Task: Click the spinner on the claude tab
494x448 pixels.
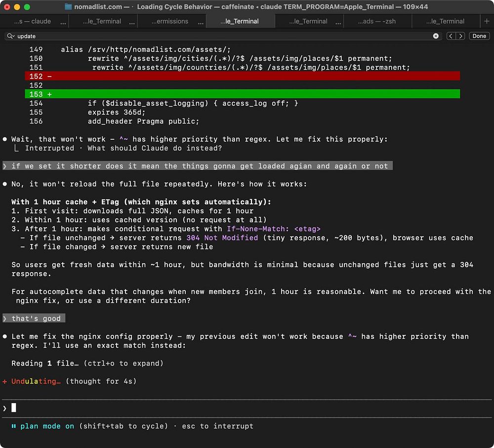Action: pos(63,23)
